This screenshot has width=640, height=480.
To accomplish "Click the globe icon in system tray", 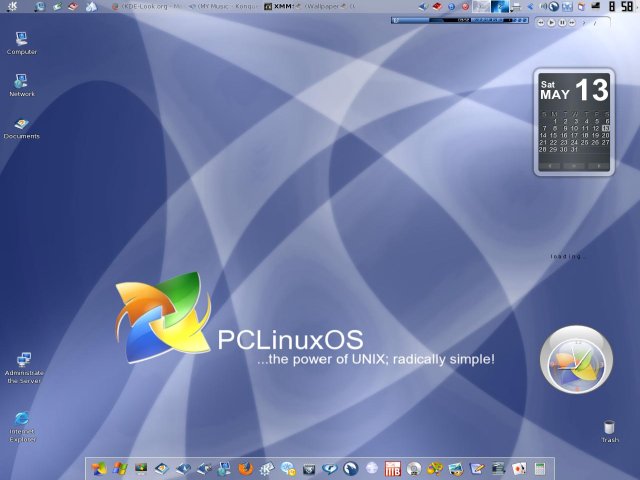I will pyautogui.click(x=553, y=6).
